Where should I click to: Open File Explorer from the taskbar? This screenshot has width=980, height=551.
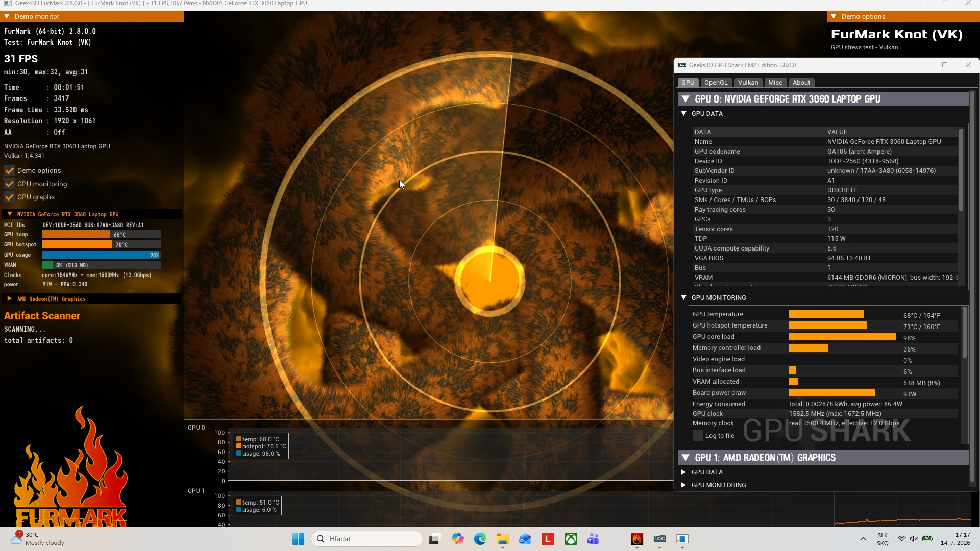click(x=503, y=539)
